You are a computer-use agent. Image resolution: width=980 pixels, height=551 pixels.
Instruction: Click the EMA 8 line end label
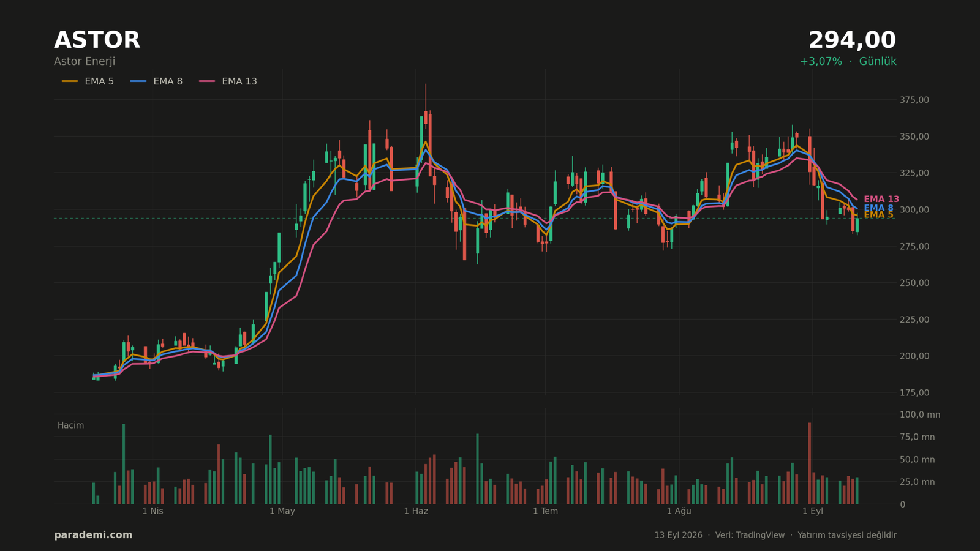(x=878, y=208)
